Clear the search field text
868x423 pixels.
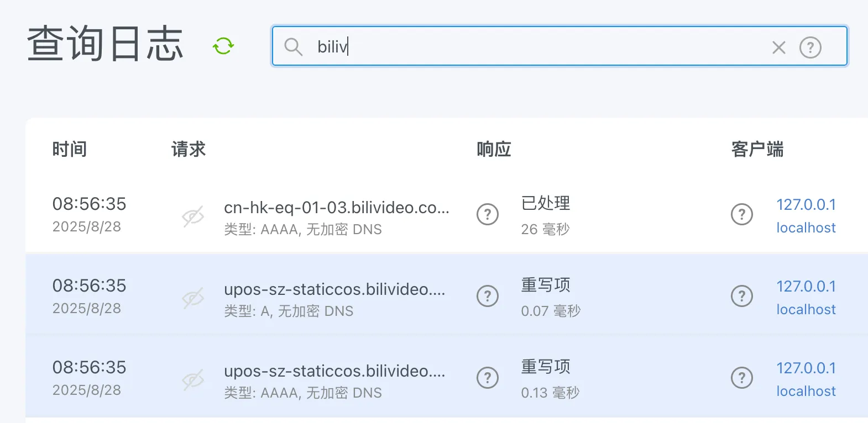[x=778, y=47]
